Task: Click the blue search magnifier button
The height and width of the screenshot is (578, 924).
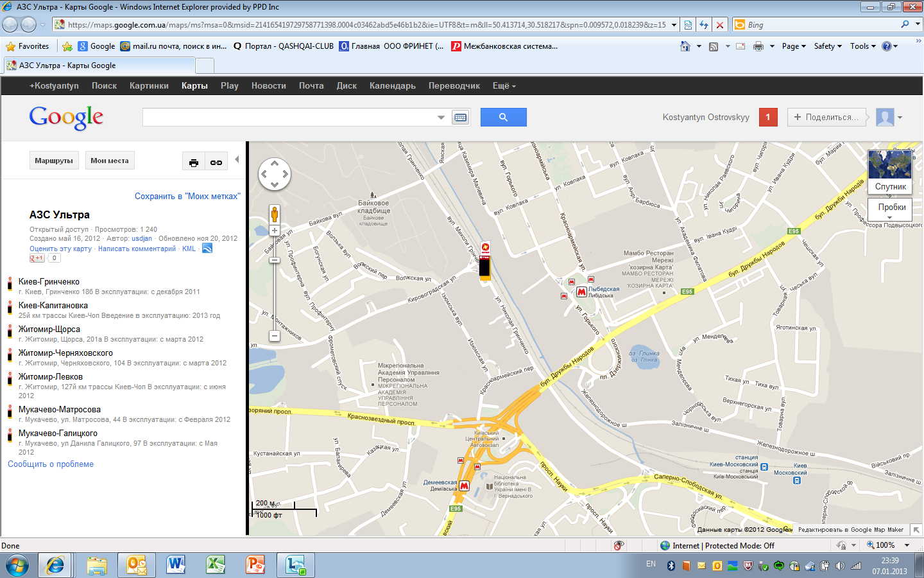Action: click(503, 117)
